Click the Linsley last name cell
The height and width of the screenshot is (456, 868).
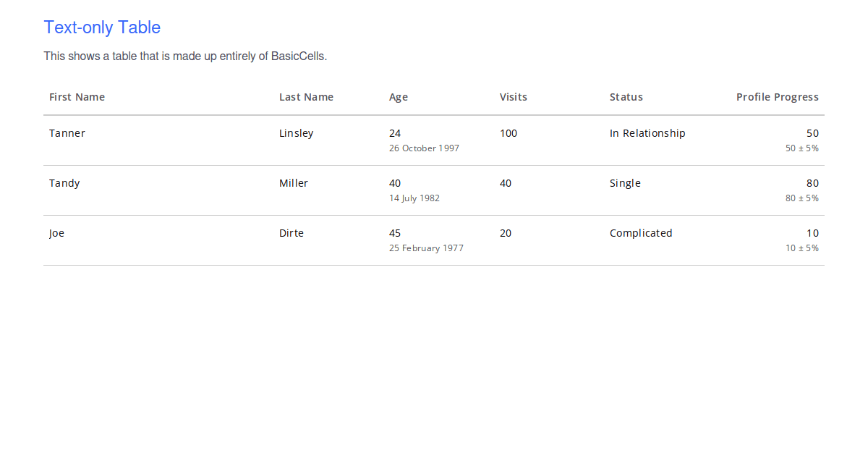point(296,132)
